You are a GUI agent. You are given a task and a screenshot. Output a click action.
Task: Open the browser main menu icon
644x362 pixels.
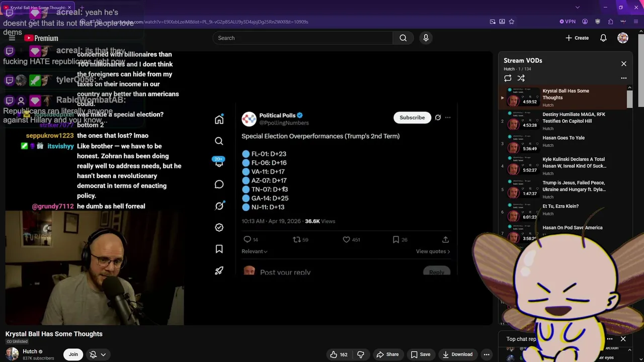(x=636, y=22)
